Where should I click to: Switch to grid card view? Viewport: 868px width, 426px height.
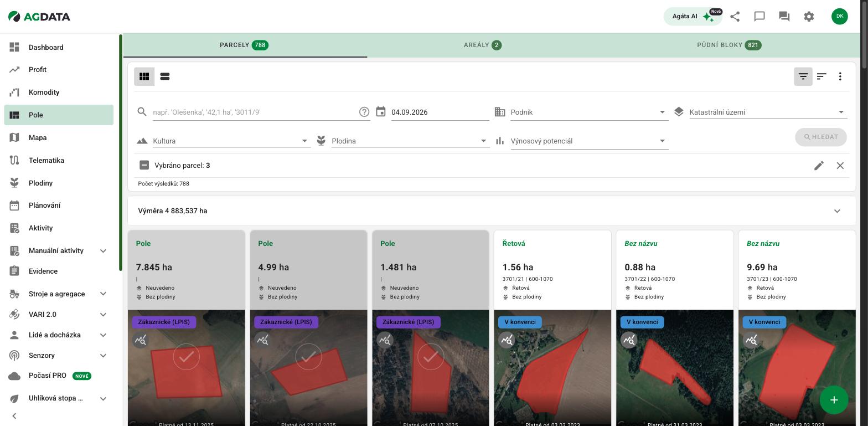click(x=144, y=76)
